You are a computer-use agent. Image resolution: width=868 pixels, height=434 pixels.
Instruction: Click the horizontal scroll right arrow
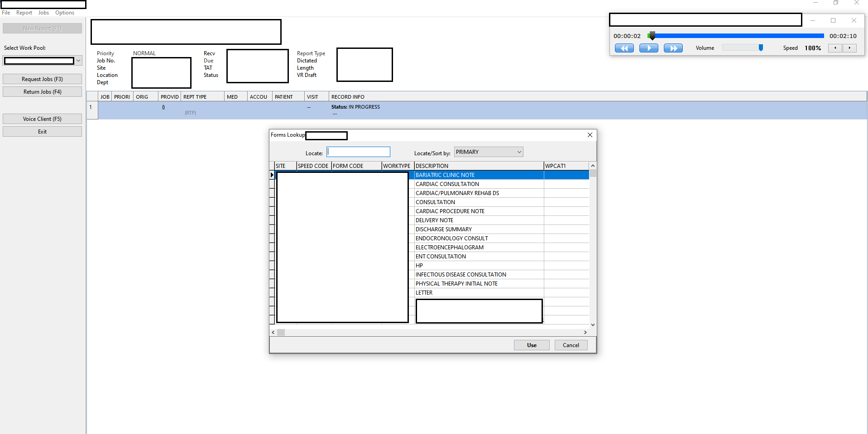coord(585,332)
